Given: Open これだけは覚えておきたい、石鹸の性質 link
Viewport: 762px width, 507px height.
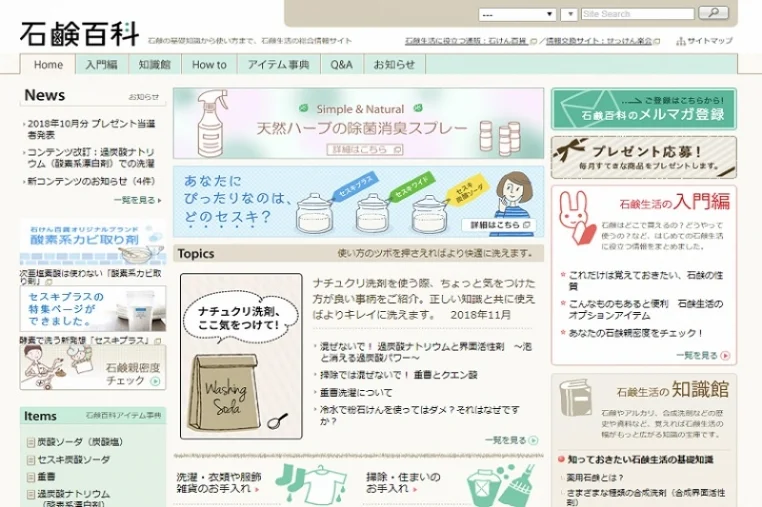Looking at the screenshot, I should 646,280.
